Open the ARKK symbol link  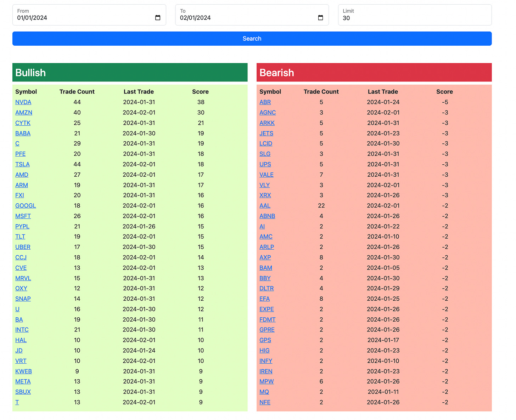coord(267,123)
